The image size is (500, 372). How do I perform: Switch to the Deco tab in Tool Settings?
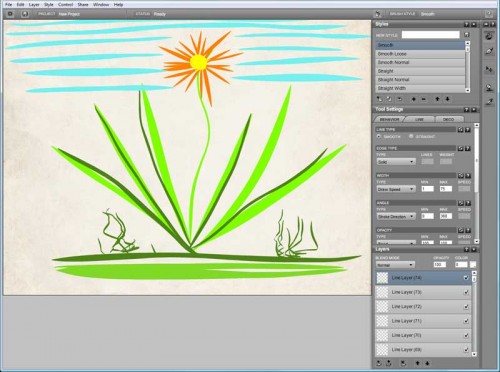449,119
